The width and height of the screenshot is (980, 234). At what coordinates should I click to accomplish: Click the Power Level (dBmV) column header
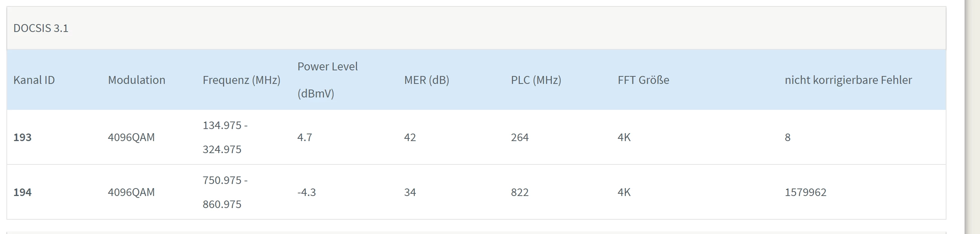(327, 80)
